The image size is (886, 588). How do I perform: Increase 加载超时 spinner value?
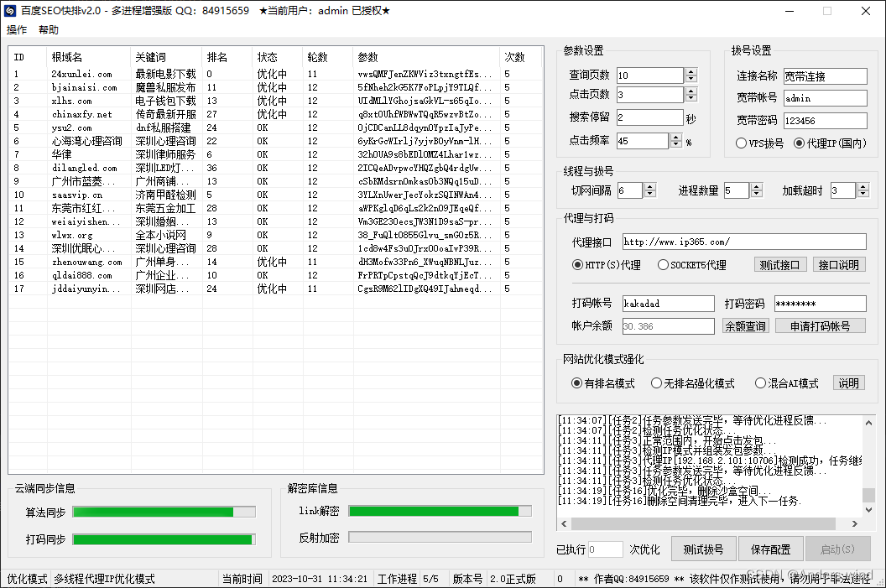pos(863,187)
